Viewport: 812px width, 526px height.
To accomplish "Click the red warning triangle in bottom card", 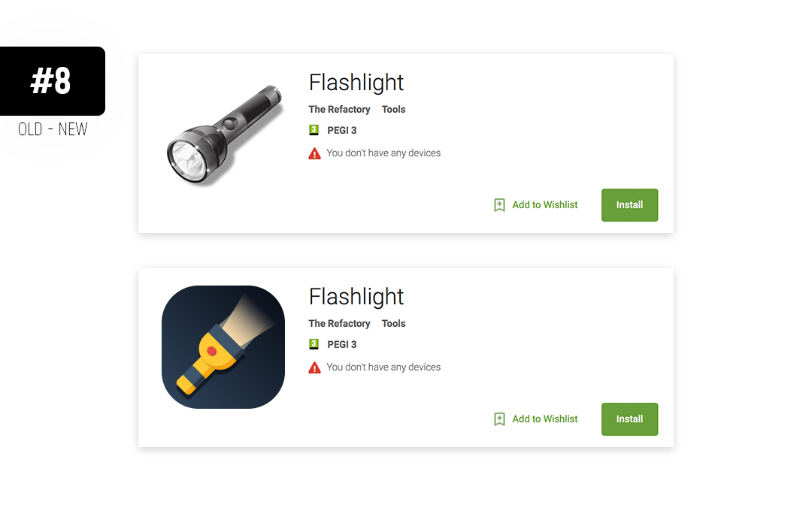I will pos(314,367).
